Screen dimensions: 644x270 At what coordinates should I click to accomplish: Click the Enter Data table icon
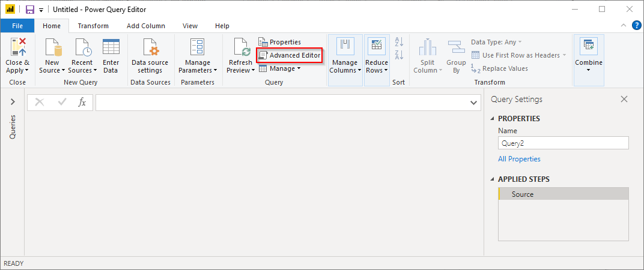pyautogui.click(x=111, y=47)
